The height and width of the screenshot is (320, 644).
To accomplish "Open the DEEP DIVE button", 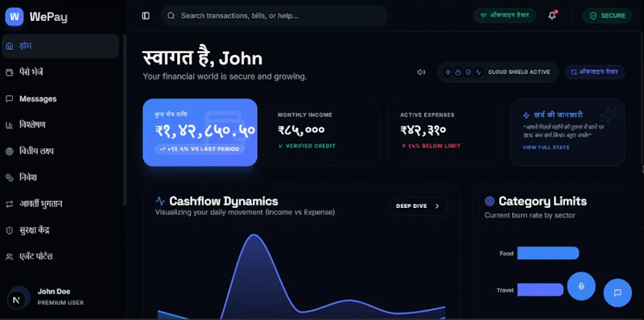I will click(x=419, y=206).
